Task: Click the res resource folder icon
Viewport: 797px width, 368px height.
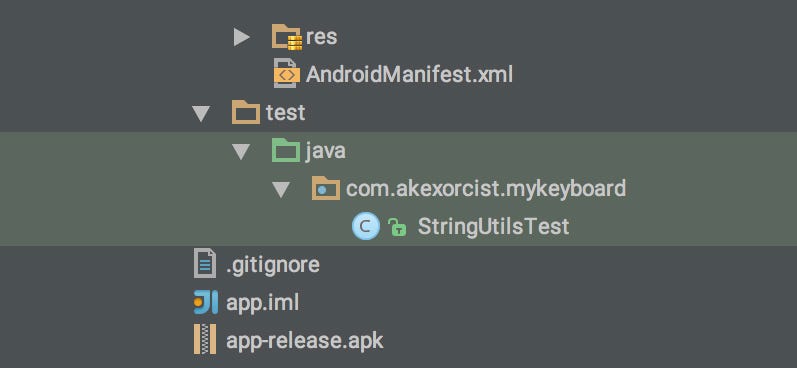Action: pos(287,37)
